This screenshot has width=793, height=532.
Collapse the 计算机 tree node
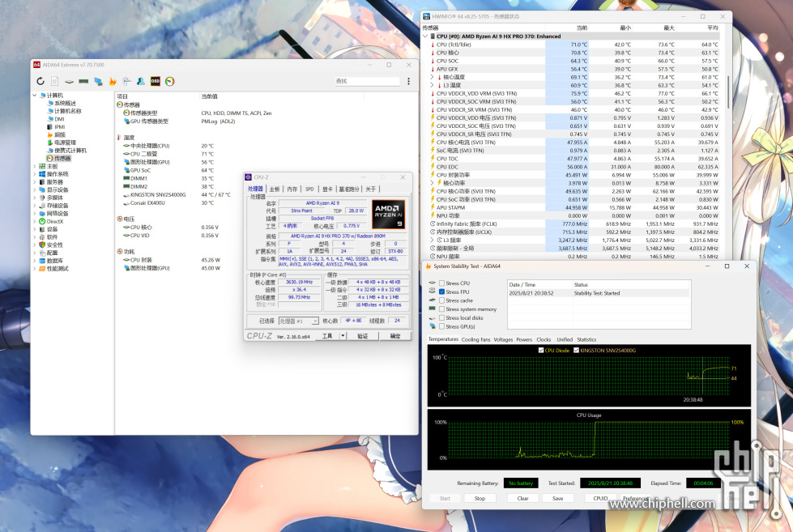[x=34, y=95]
